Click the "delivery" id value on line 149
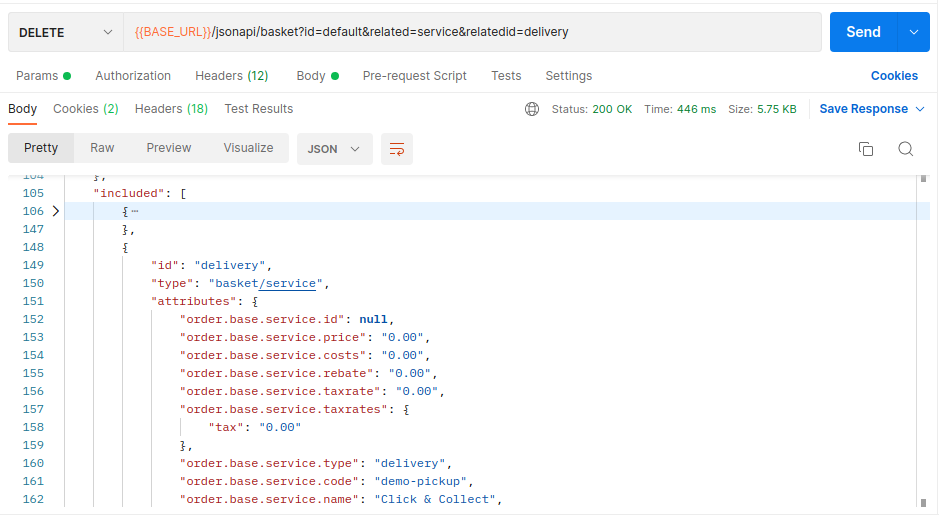 230,265
